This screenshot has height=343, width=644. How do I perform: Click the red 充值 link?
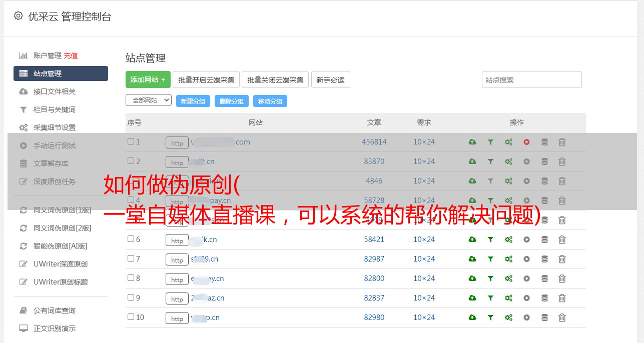pyautogui.click(x=71, y=55)
